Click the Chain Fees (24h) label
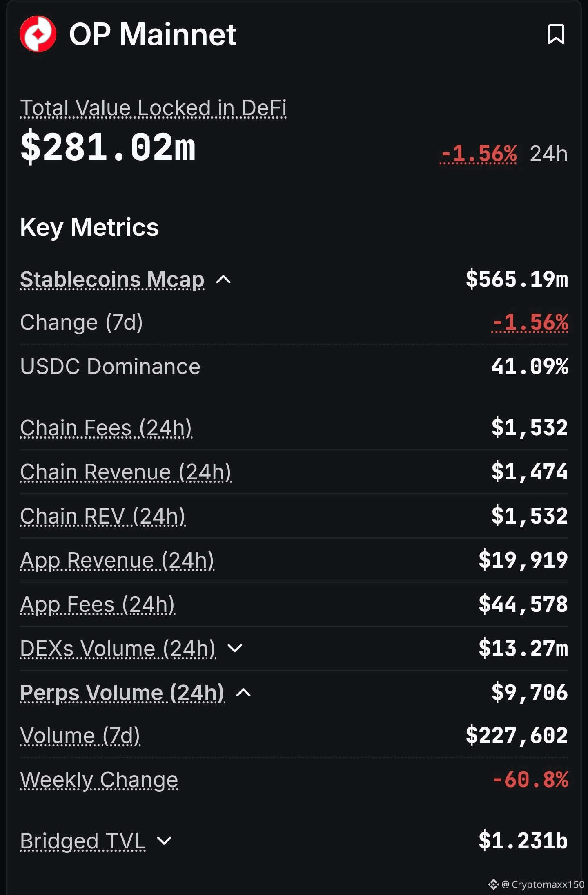 [106, 428]
